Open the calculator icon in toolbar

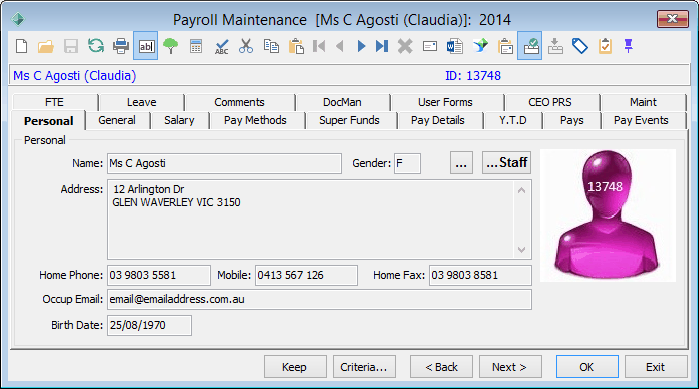(196, 46)
